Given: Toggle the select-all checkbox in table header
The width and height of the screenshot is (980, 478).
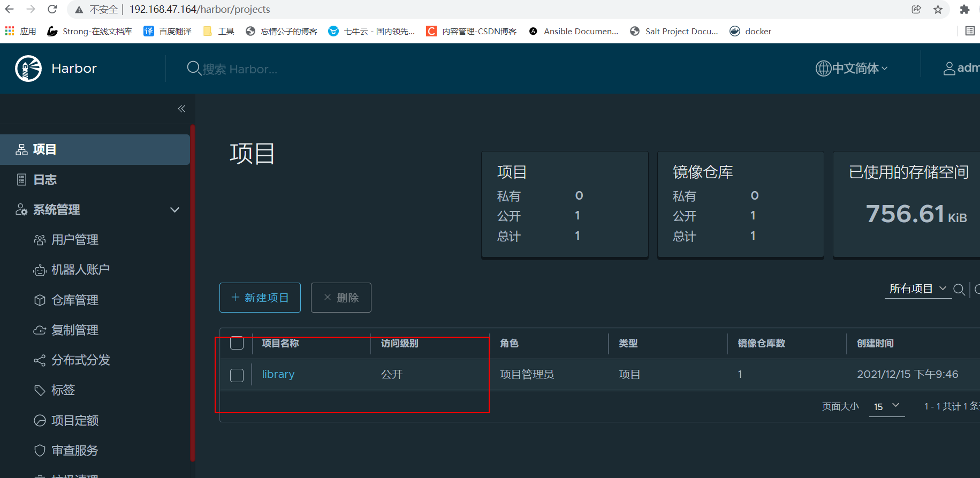Looking at the screenshot, I should 237,343.
